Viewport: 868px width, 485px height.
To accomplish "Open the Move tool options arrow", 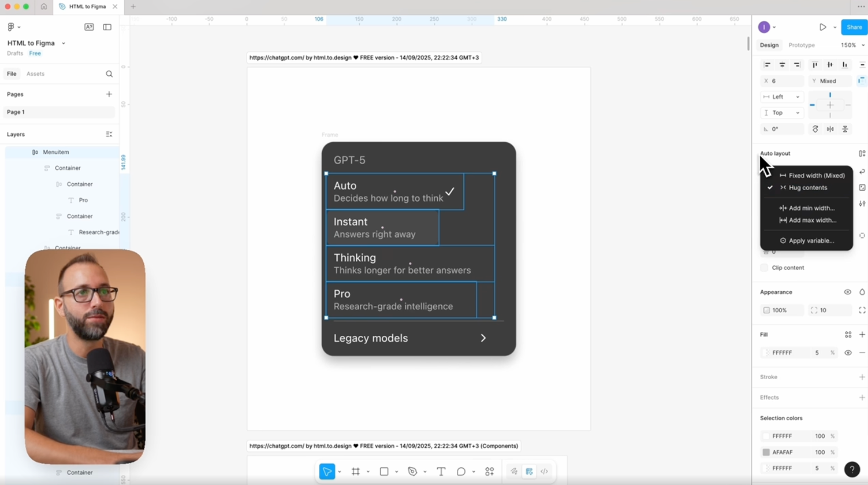I will coord(340,472).
